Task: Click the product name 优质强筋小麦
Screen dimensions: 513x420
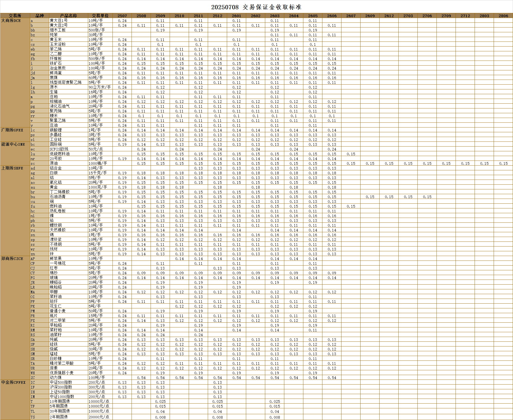Action: (62, 373)
